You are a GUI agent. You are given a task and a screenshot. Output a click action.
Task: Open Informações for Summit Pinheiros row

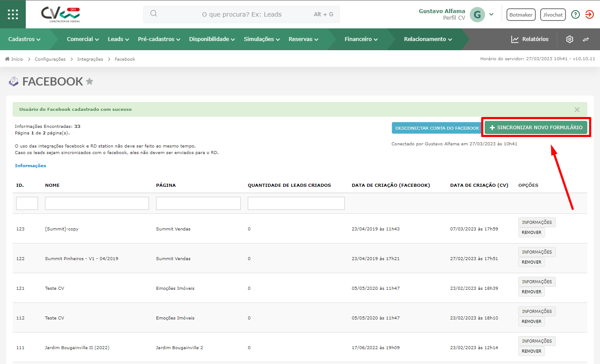(x=537, y=252)
